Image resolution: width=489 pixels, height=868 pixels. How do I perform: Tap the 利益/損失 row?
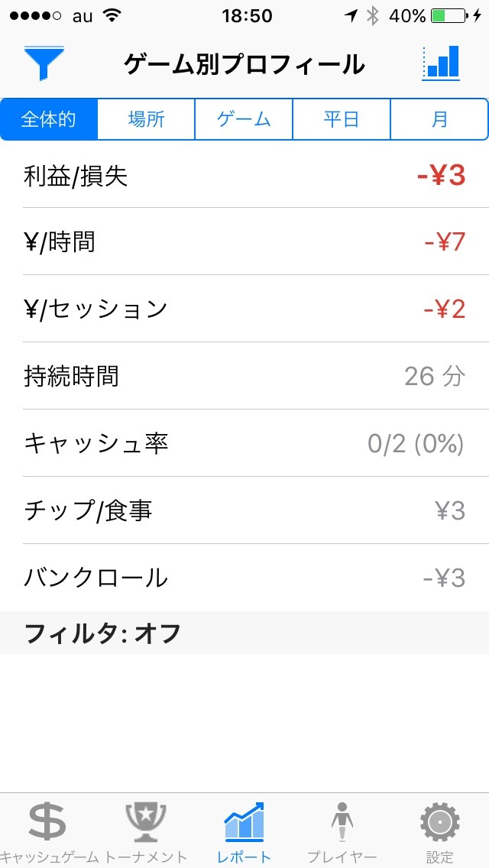click(x=244, y=176)
